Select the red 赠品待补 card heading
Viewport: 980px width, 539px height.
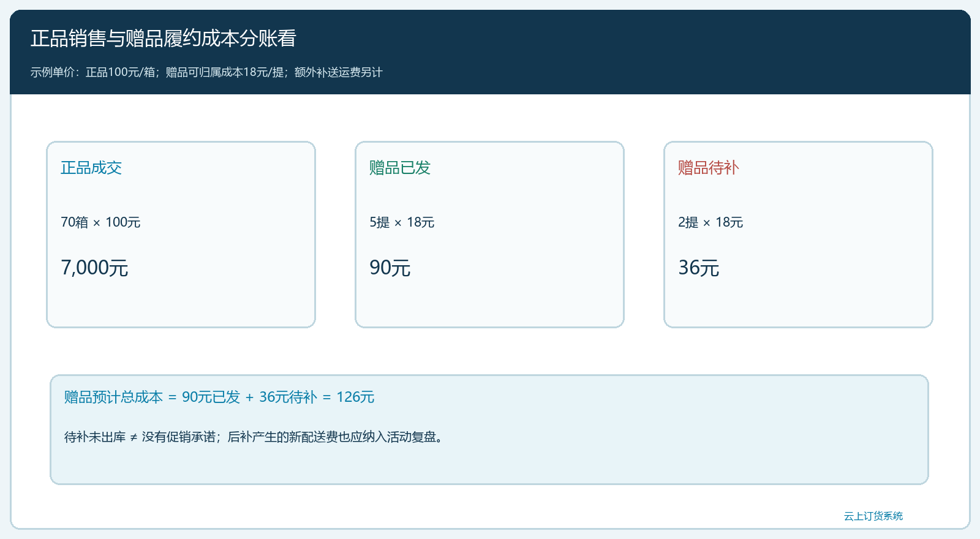pyautogui.click(x=709, y=168)
